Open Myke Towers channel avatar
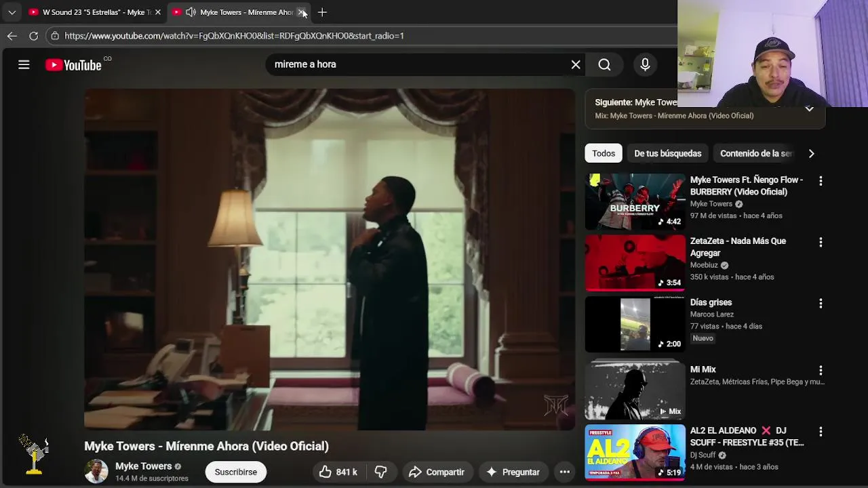 click(96, 471)
